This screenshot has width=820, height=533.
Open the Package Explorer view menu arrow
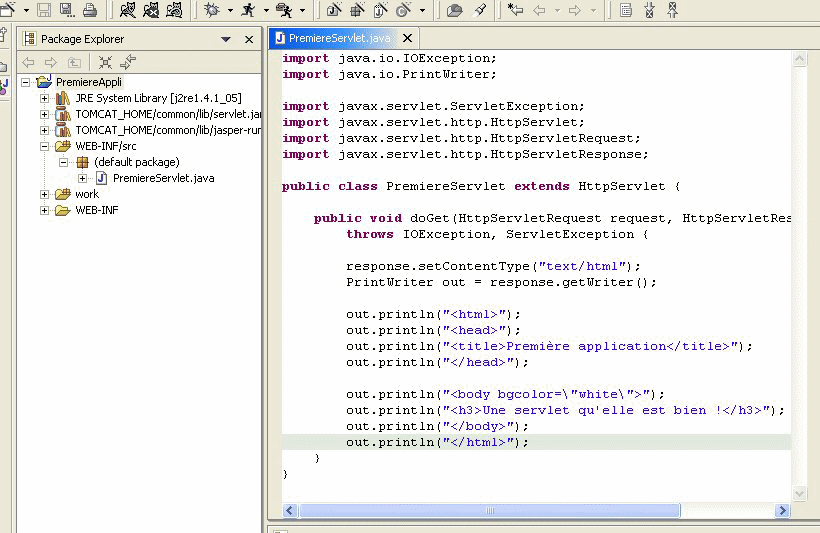226,40
